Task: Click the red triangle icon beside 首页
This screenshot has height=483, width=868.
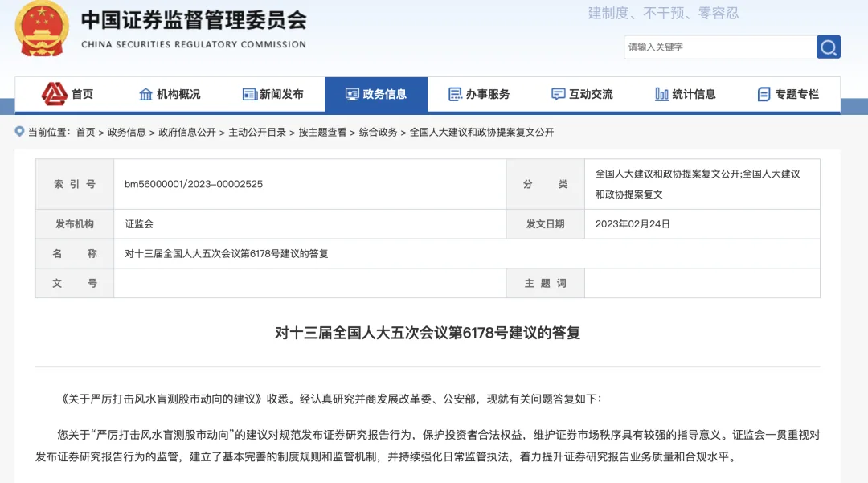Action: pos(55,94)
